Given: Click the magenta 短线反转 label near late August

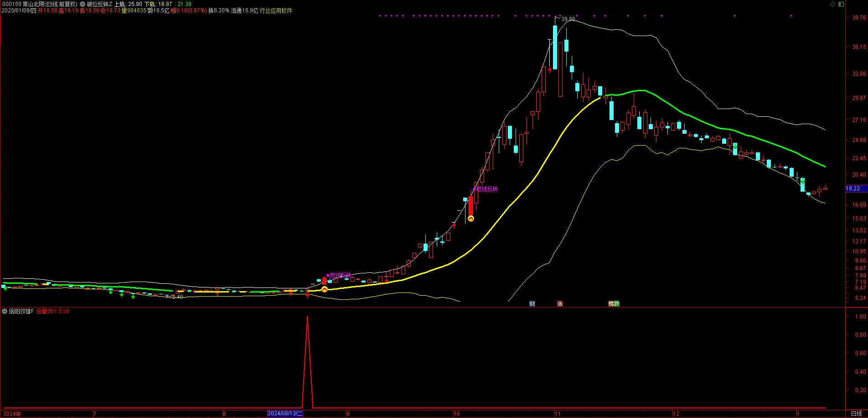Looking at the screenshot, I should pos(339,276).
